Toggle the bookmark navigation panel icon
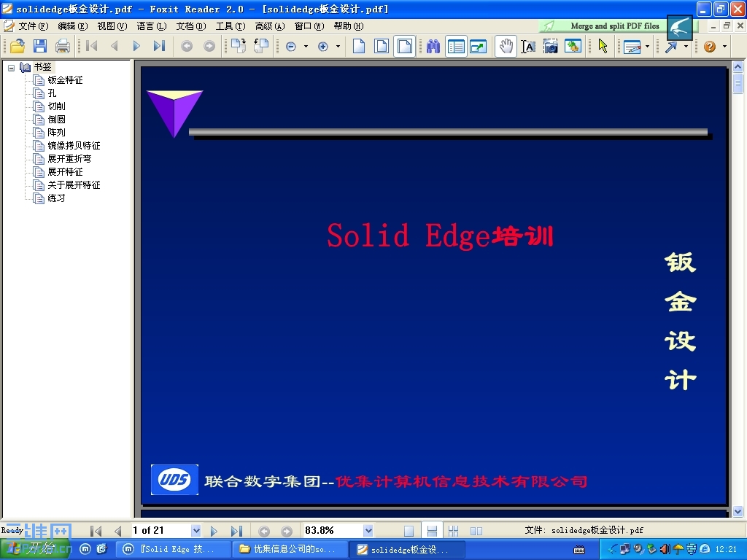 pyautogui.click(x=456, y=46)
